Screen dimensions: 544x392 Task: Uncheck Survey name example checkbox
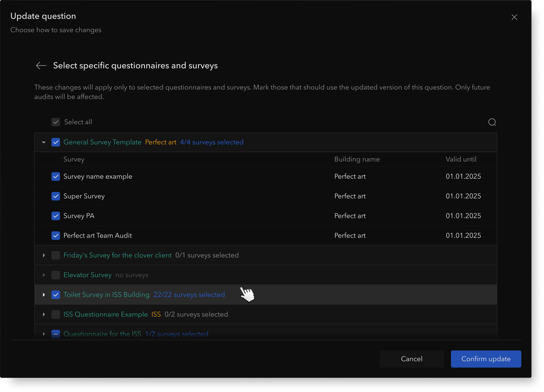tap(56, 177)
